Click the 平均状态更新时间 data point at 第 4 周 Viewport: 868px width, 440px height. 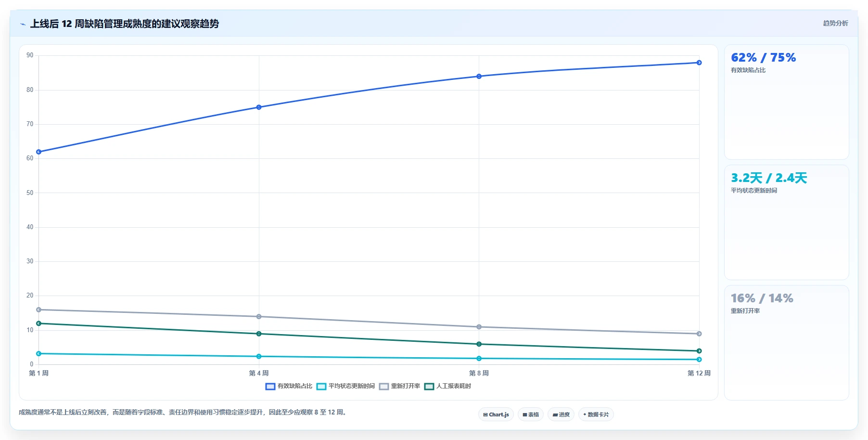coord(259,357)
